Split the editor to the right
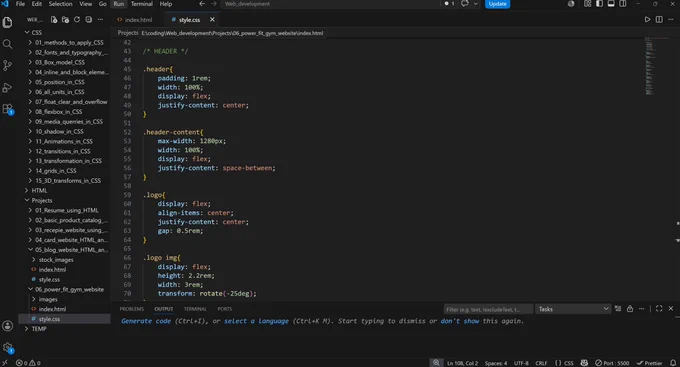This screenshot has width=680, height=367. [x=659, y=20]
